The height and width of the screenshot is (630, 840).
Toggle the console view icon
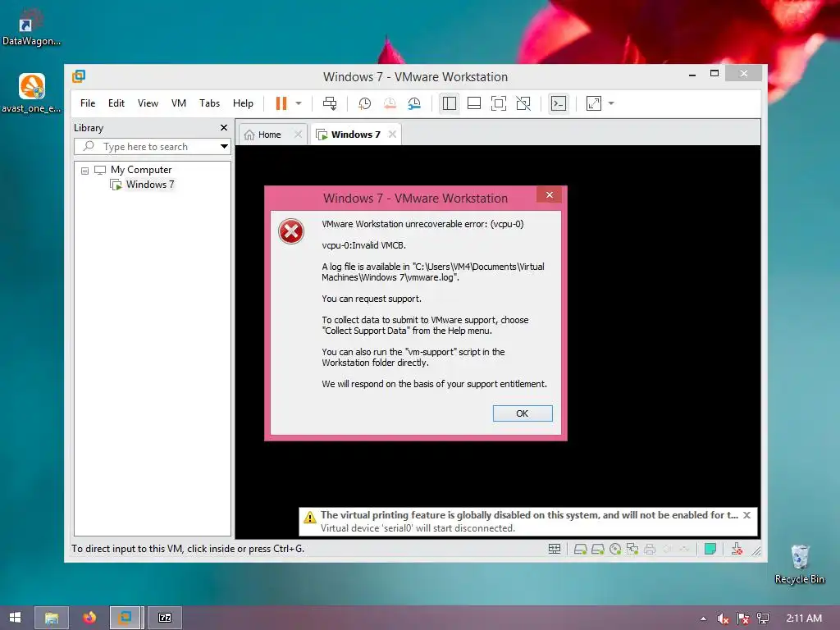(558, 103)
